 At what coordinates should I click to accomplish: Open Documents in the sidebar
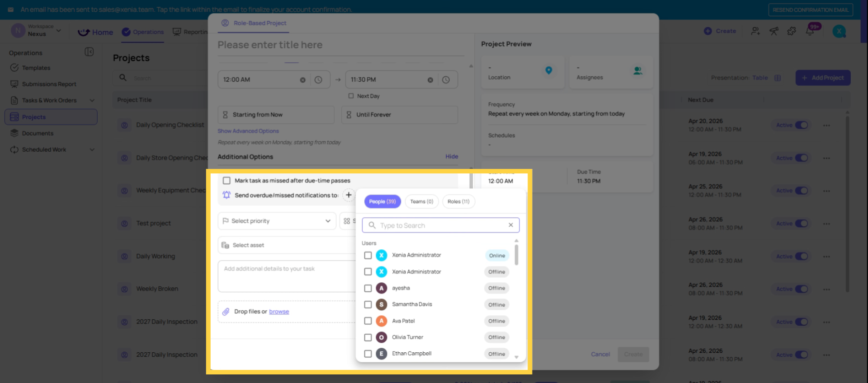click(38, 133)
